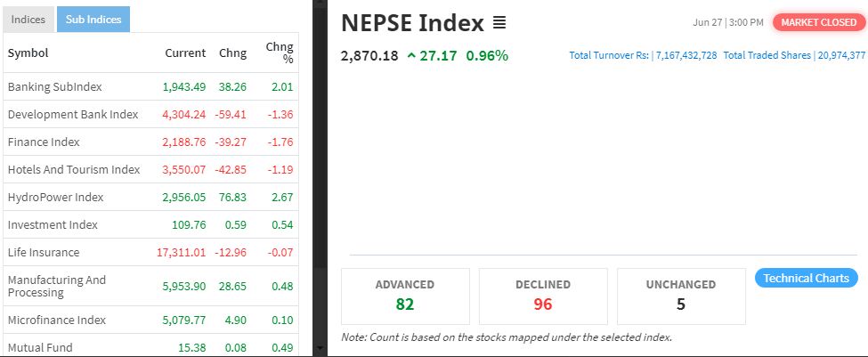Image resolution: width=868 pixels, height=357 pixels.
Task: Open the NEPSE Index list menu icon
Action: tap(499, 23)
